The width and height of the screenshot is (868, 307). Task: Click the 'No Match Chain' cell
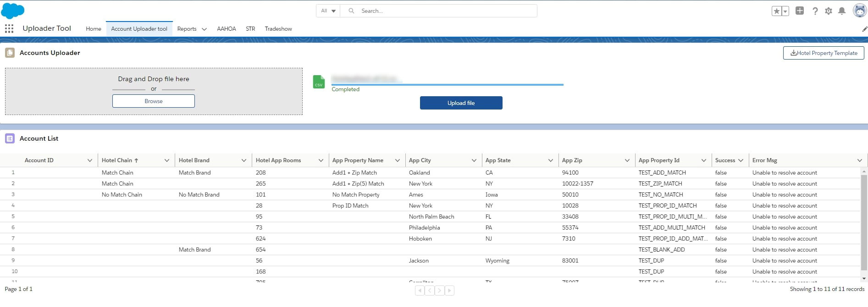pyautogui.click(x=122, y=195)
